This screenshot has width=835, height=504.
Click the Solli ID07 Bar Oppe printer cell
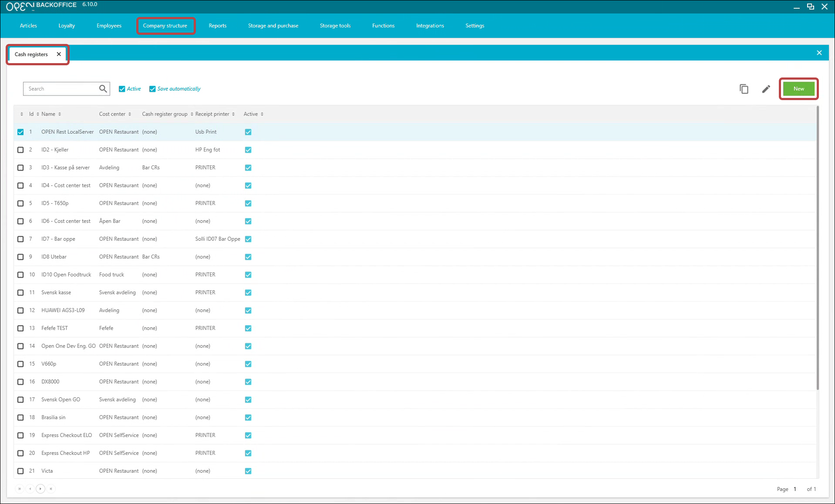tap(218, 239)
